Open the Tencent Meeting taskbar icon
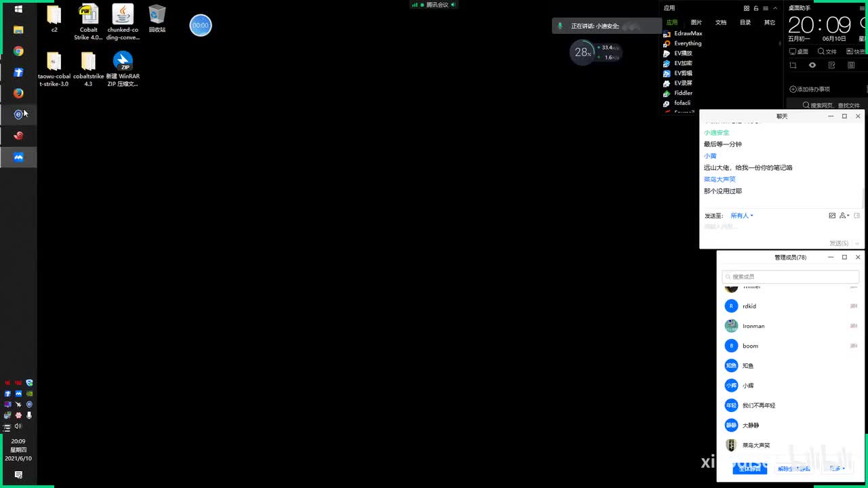 [18, 157]
